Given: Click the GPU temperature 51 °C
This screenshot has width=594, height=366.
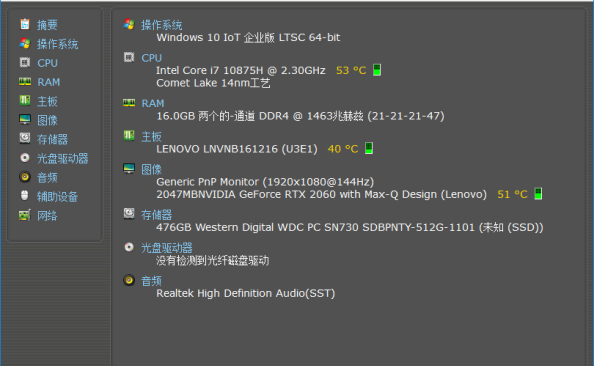Looking at the screenshot, I should (512, 194).
